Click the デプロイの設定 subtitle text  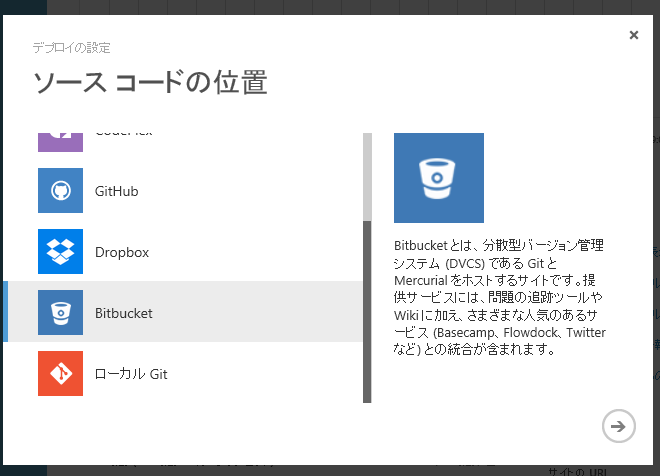tap(71, 47)
